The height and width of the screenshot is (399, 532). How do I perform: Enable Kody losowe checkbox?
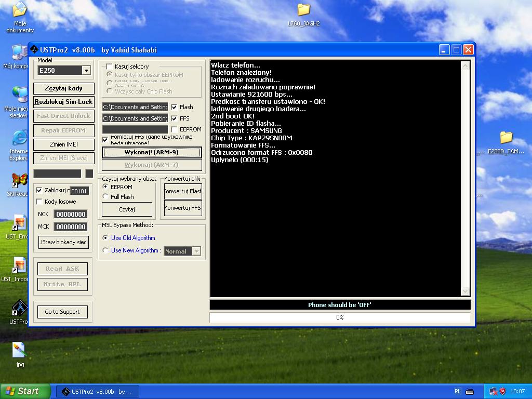pos(39,202)
